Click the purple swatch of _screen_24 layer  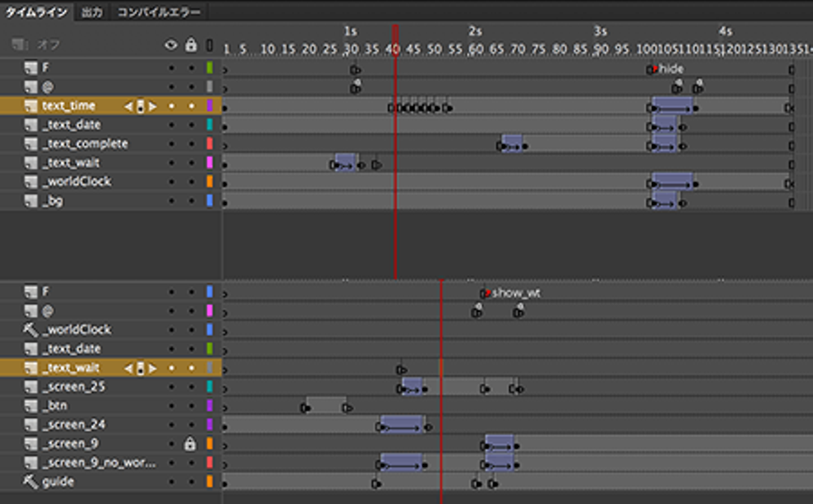pos(209,425)
